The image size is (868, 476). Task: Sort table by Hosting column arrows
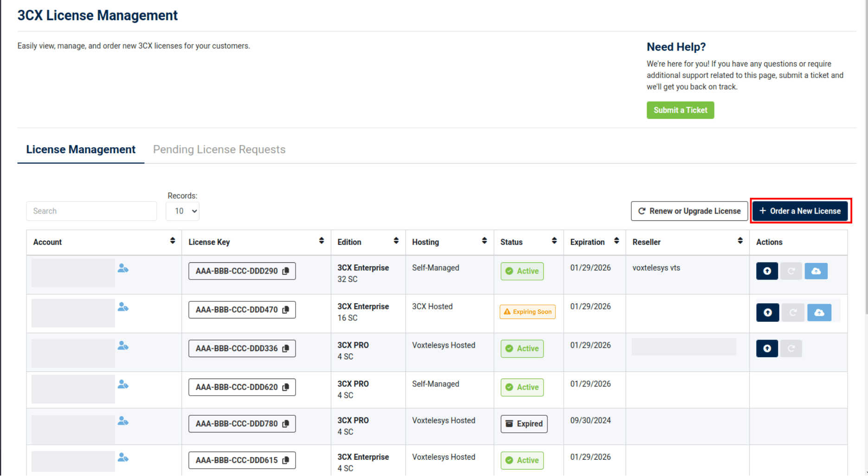tap(484, 241)
